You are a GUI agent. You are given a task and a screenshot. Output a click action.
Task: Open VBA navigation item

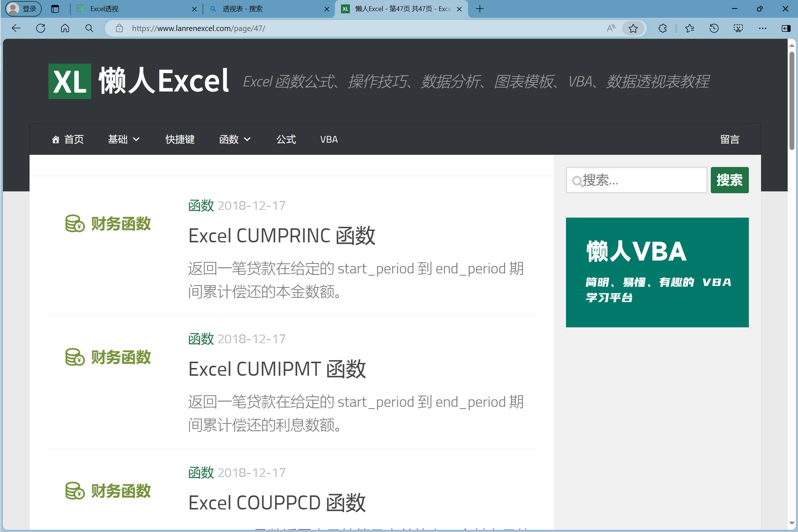click(329, 140)
